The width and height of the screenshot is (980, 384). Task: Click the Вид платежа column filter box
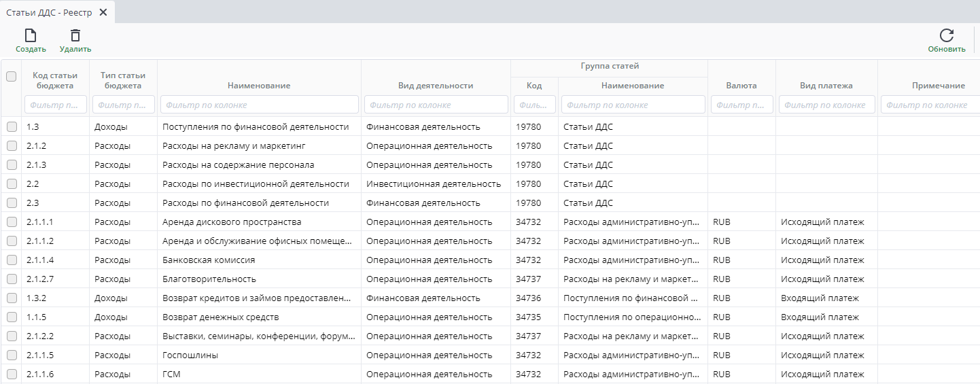tap(826, 105)
